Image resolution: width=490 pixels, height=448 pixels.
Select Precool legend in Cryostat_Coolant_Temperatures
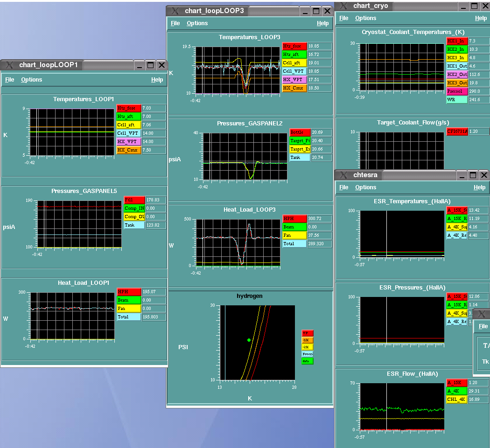[457, 91]
